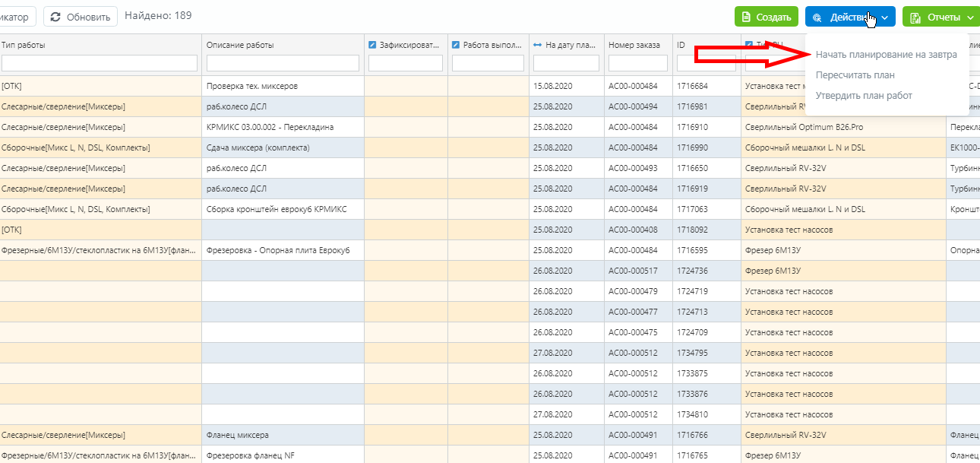Click the report icon on Отчеты button
This screenshot has width=980, height=463.
click(916, 17)
